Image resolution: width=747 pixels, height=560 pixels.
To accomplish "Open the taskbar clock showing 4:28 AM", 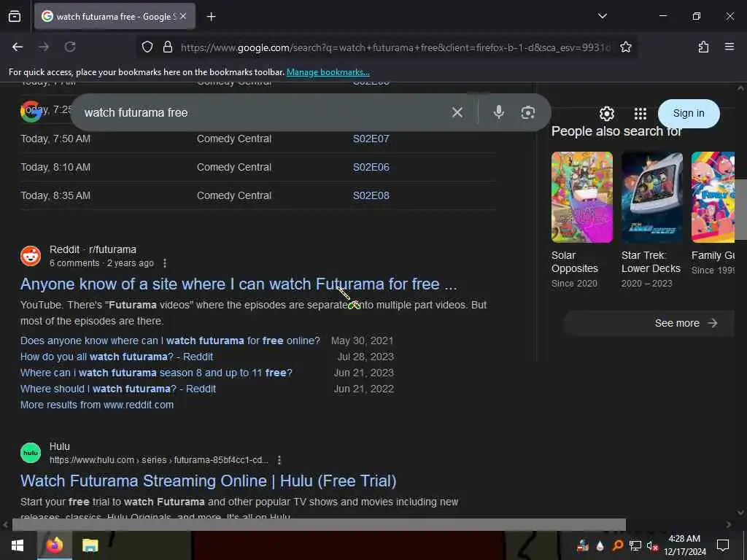I will (684, 545).
